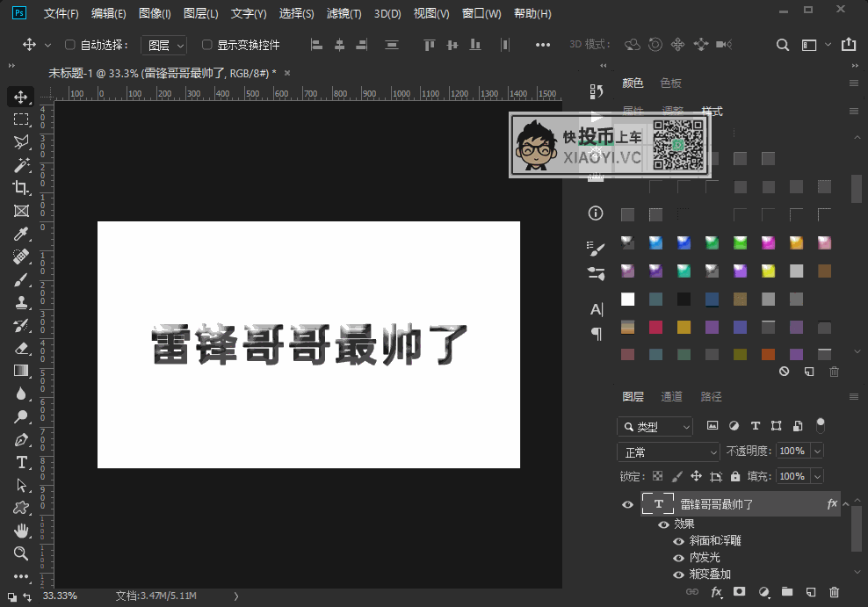Click the 填充 fill percentage field
Image resolution: width=868 pixels, height=607 pixels.
[792, 476]
